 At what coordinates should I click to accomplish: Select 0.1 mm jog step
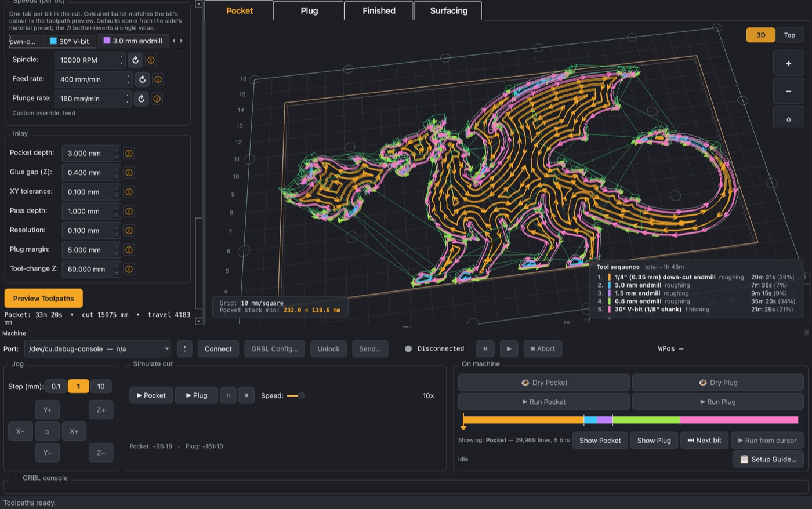point(56,386)
